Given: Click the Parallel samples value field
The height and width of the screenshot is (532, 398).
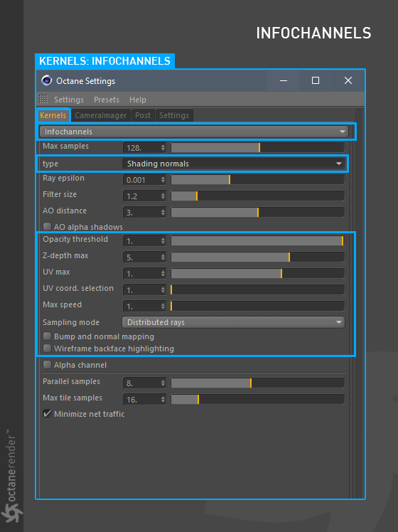Looking at the screenshot, I should coord(141,383).
